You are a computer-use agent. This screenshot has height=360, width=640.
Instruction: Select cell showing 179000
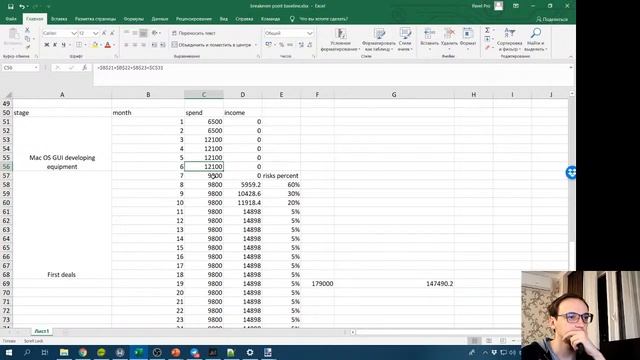point(318,283)
